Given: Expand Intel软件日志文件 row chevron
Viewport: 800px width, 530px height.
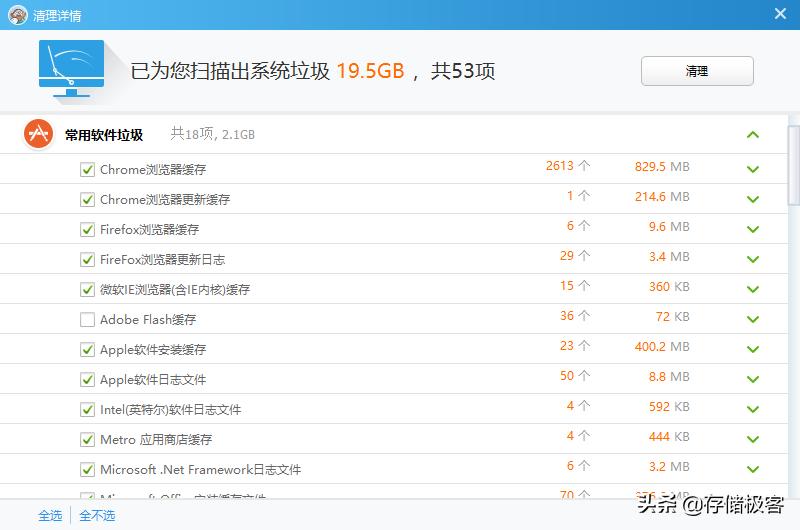Looking at the screenshot, I should 753,409.
